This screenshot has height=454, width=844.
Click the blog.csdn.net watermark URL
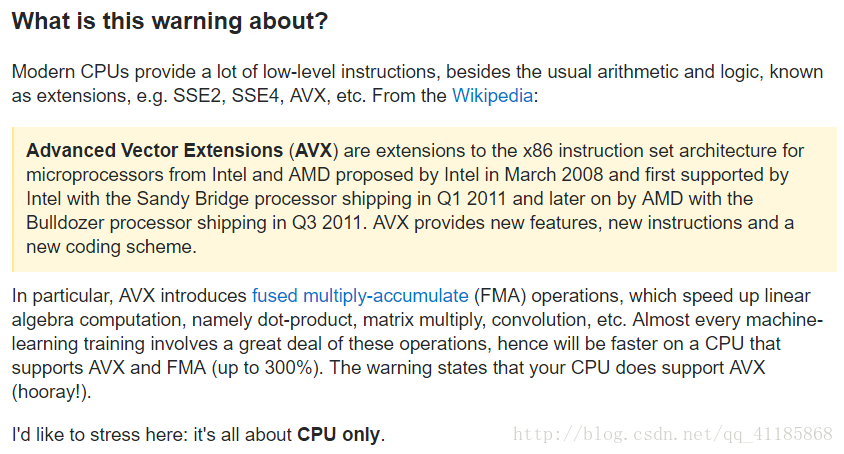(673, 434)
